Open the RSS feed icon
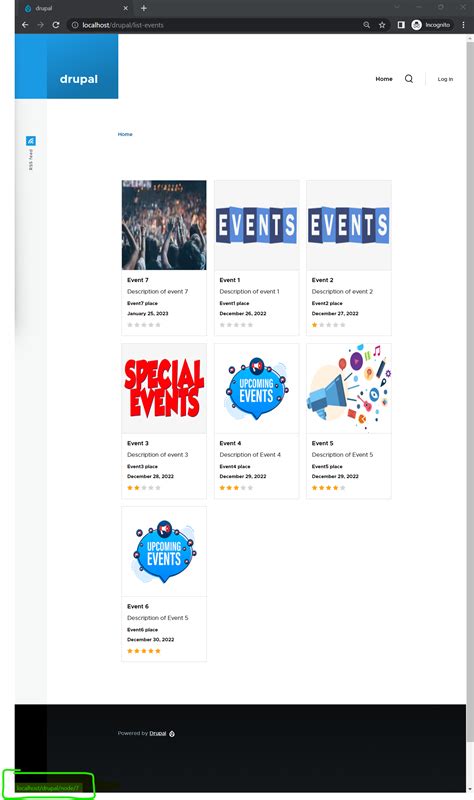This screenshot has height=800, width=474. tap(31, 141)
